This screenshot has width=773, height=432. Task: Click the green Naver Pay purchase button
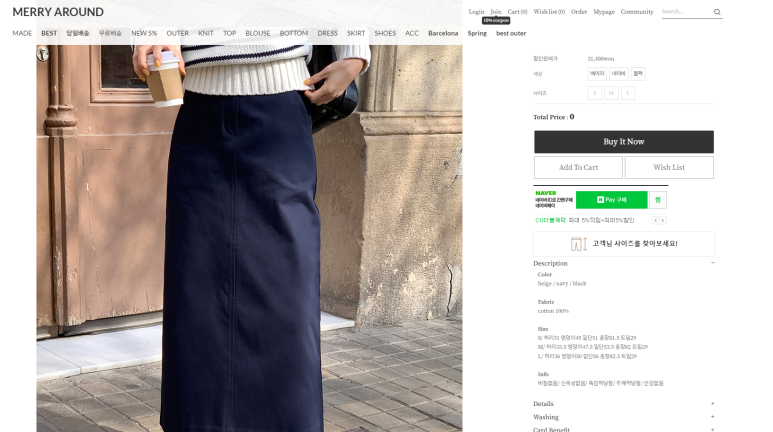pos(611,200)
